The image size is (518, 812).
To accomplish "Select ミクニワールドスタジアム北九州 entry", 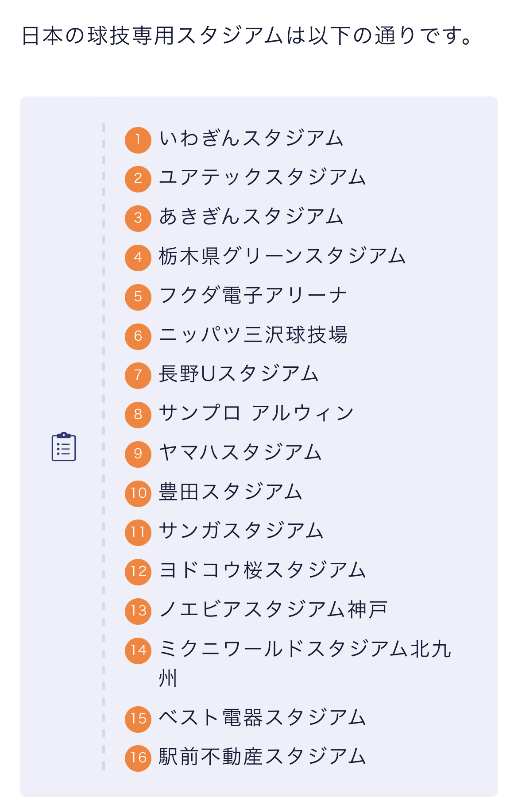I will click(x=305, y=650).
